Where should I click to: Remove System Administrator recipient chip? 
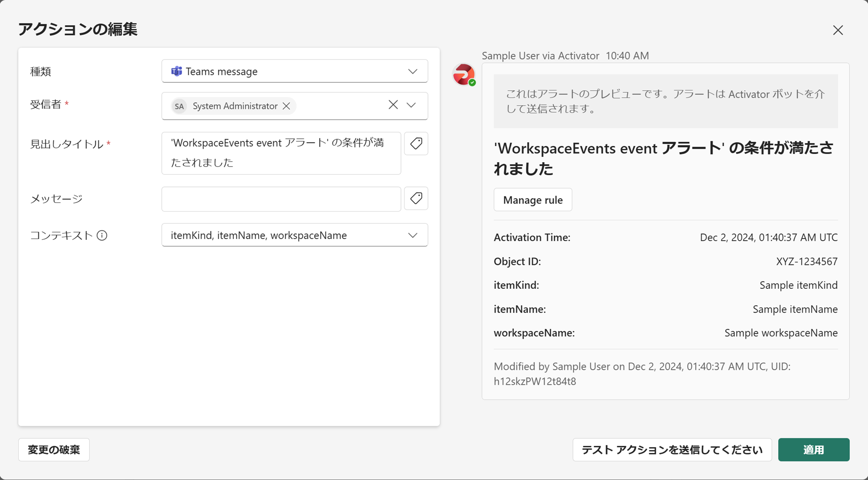(x=286, y=106)
